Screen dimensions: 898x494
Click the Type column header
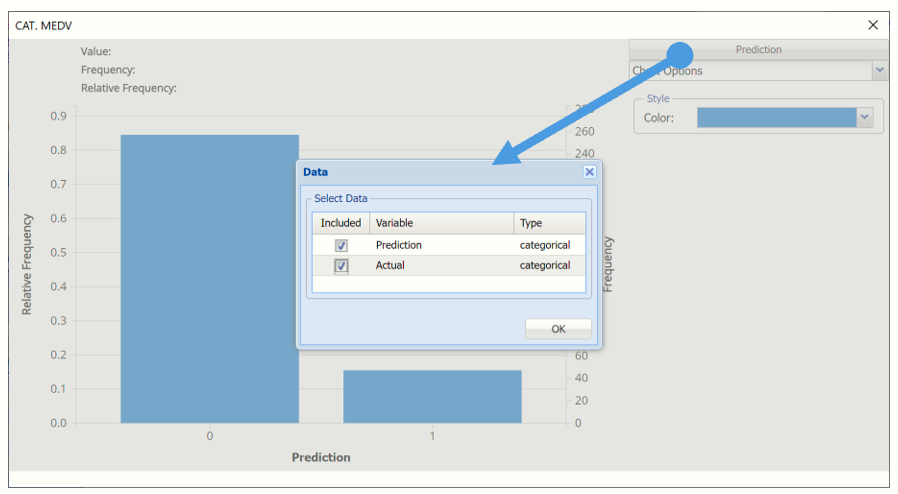click(549, 223)
